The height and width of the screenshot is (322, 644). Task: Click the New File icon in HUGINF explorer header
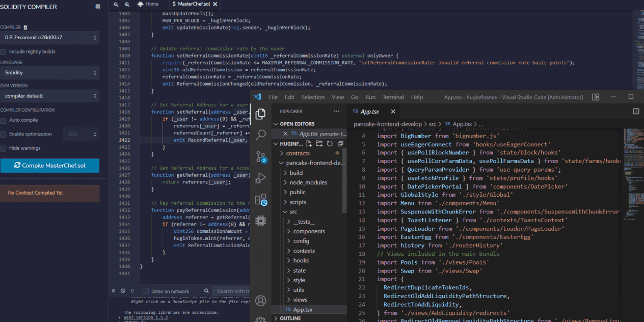[309, 144]
